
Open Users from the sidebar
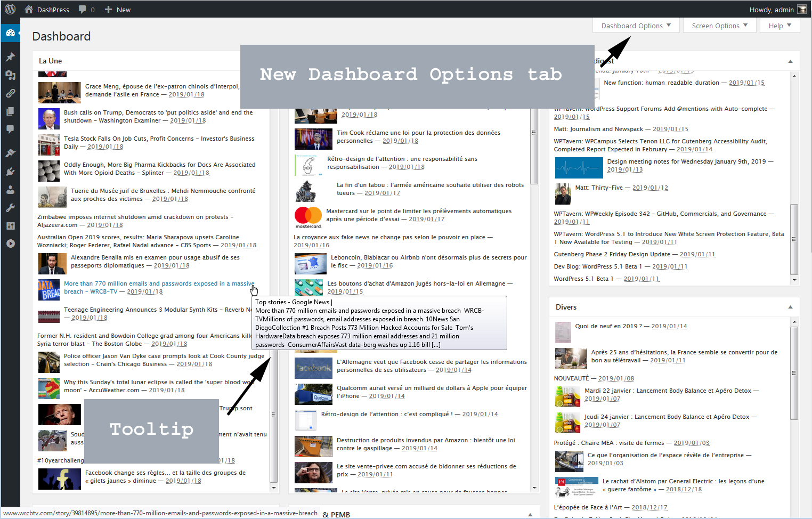coord(10,190)
